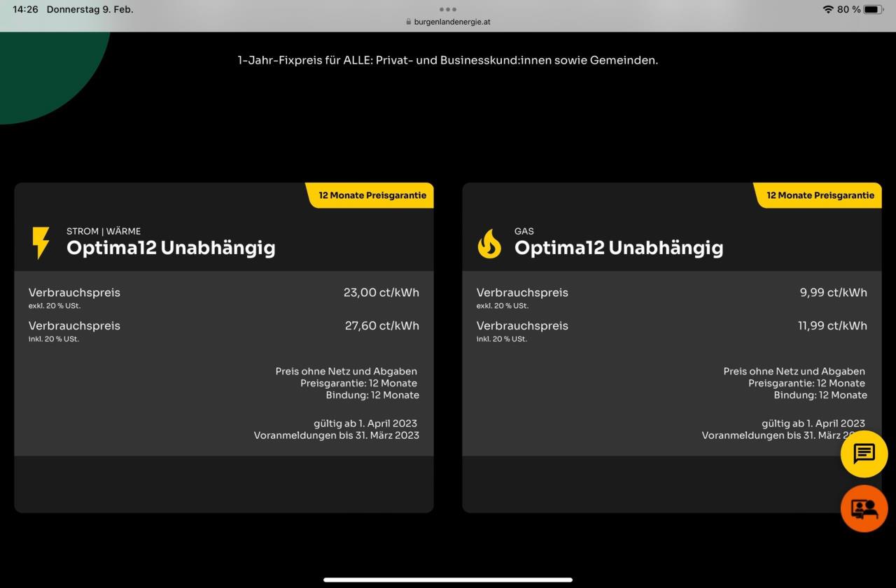Click the gas card inkl. 20 % USt. note
The image size is (896, 588).
click(x=502, y=339)
